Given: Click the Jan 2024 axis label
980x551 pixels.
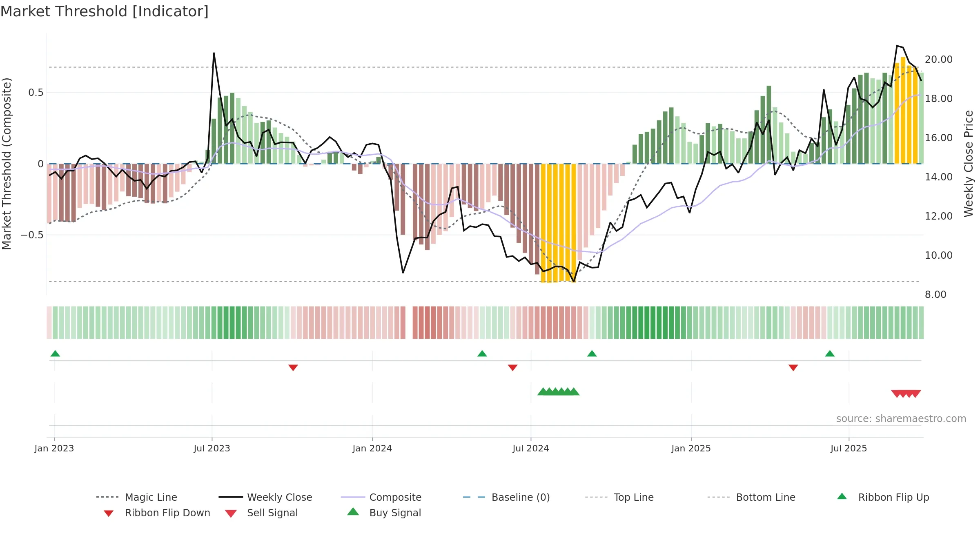Looking at the screenshot, I should [372, 449].
